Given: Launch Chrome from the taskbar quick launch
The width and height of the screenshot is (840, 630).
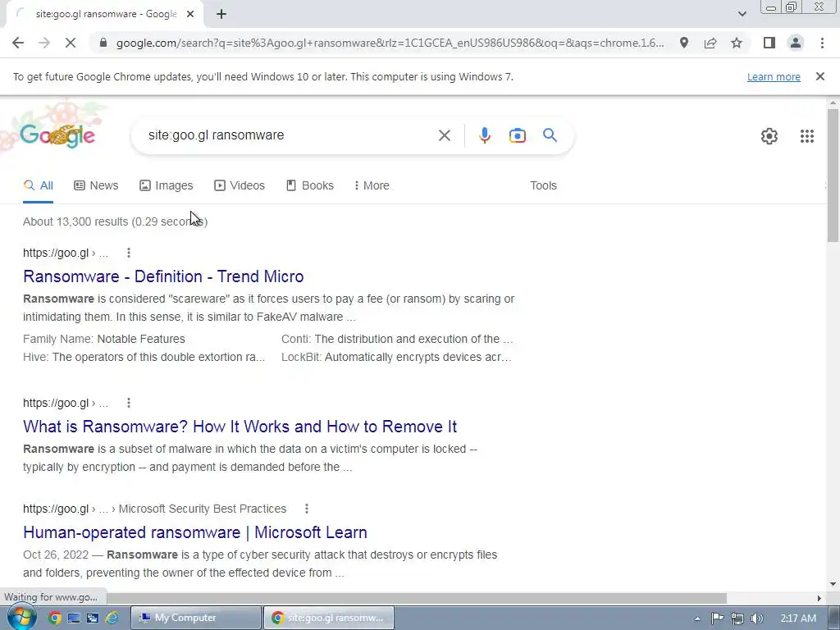Looking at the screenshot, I should [54, 619].
